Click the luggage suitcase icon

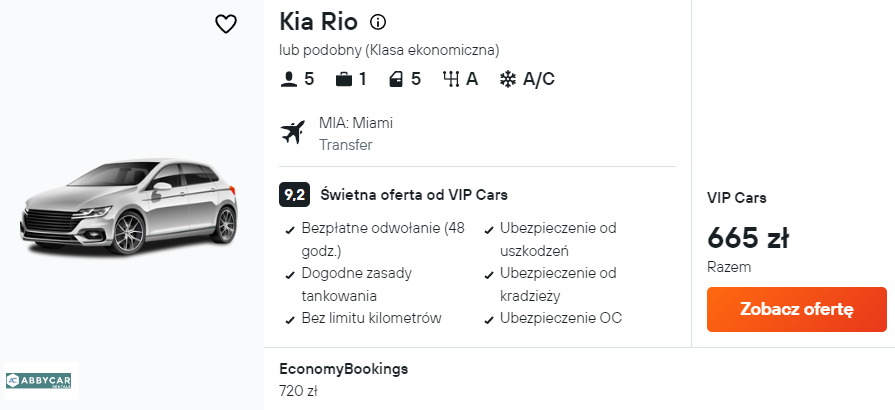[343, 79]
